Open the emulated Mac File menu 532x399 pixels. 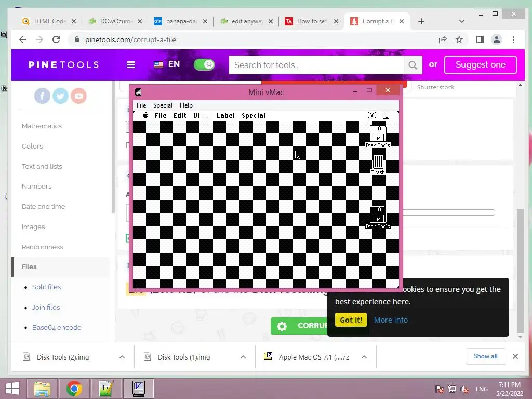[161, 116]
